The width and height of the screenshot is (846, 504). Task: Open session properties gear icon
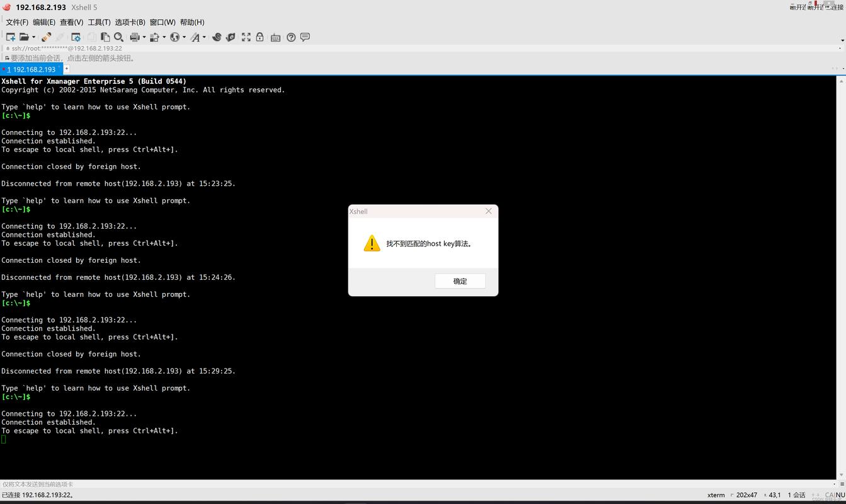(x=76, y=37)
